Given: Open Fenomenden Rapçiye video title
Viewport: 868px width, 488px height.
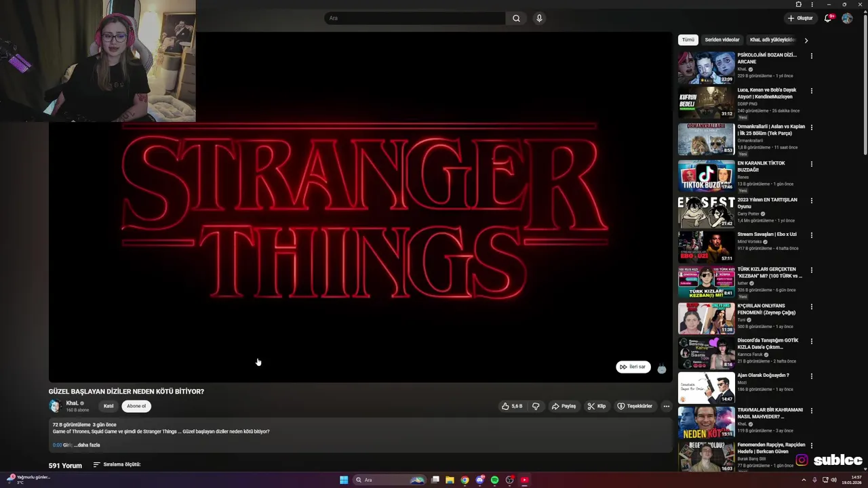Looking at the screenshot, I should [x=771, y=448].
